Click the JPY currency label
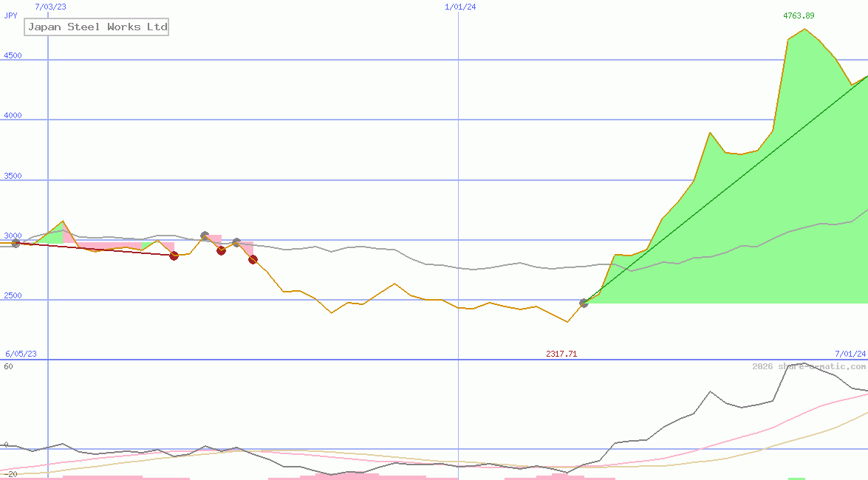 pyautogui.click(x=10, y=16)
